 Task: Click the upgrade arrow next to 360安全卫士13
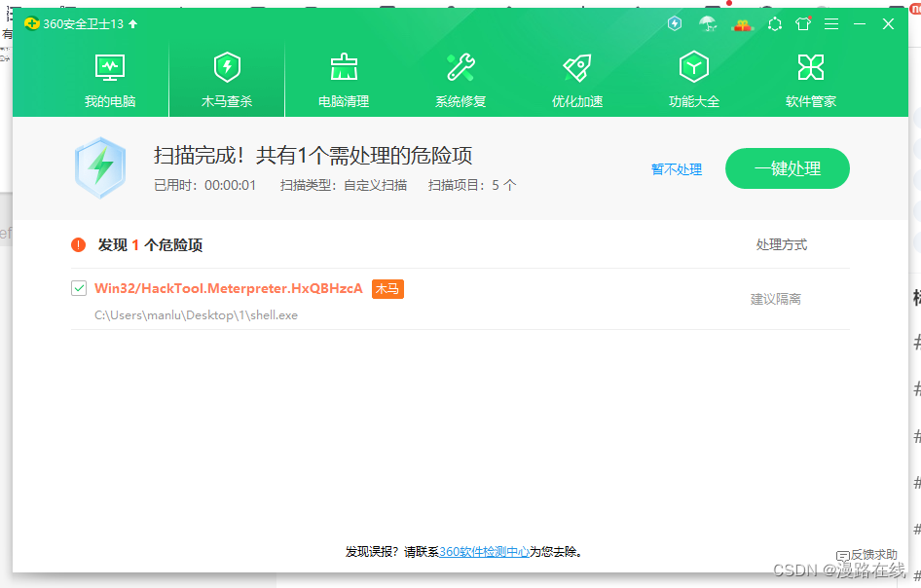click(x=133, y=24)
